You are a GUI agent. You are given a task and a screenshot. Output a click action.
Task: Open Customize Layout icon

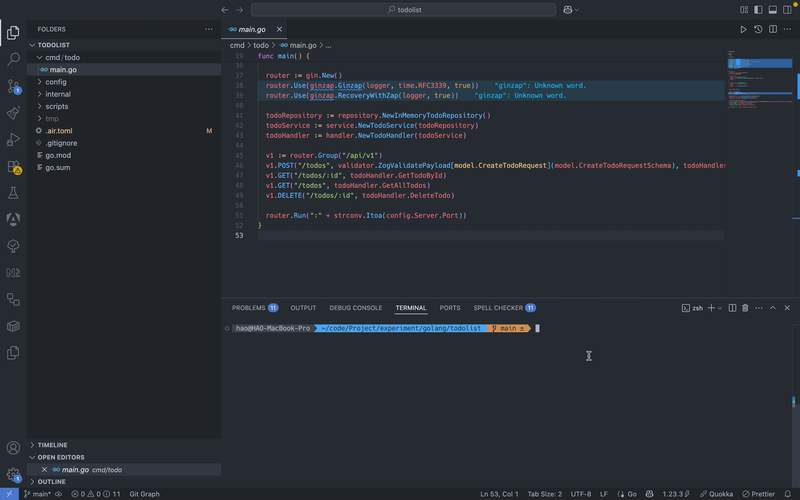pyautogui.click(x=744, y=10)
